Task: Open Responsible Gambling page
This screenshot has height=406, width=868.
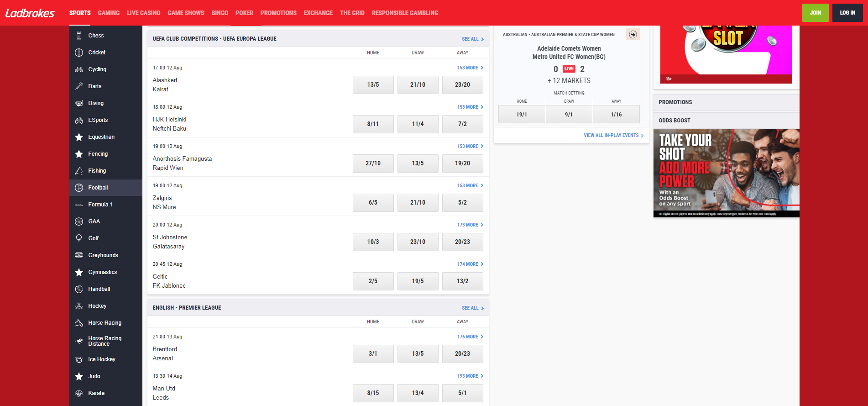Action: (405, 13)
